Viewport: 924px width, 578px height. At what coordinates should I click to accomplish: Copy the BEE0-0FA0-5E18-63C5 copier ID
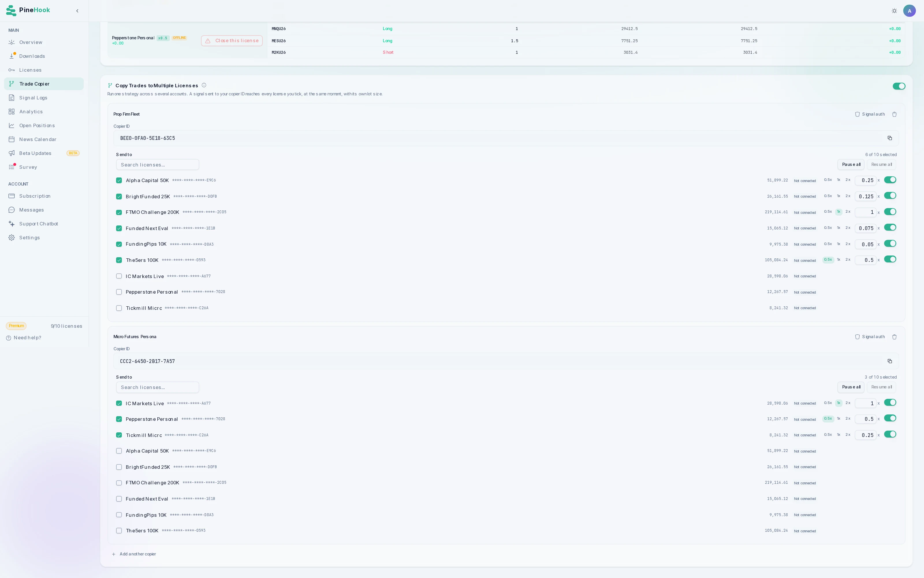(x=890, y=138)
